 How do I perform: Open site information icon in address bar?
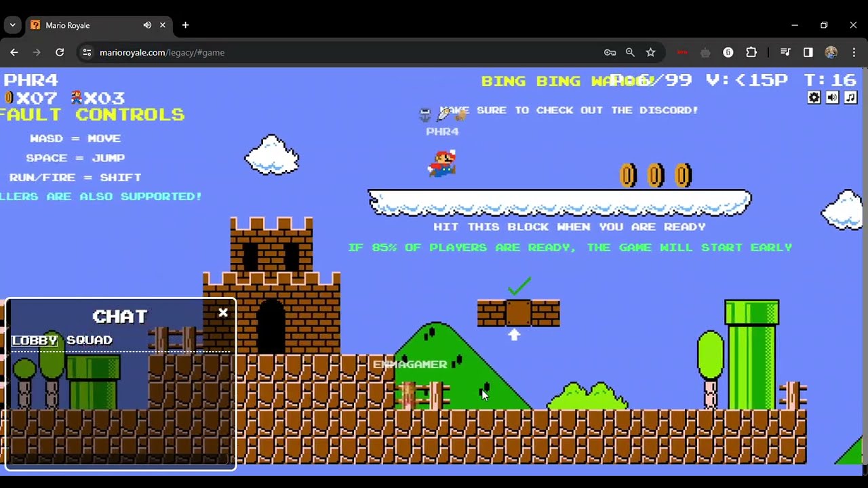pos(86,52)
